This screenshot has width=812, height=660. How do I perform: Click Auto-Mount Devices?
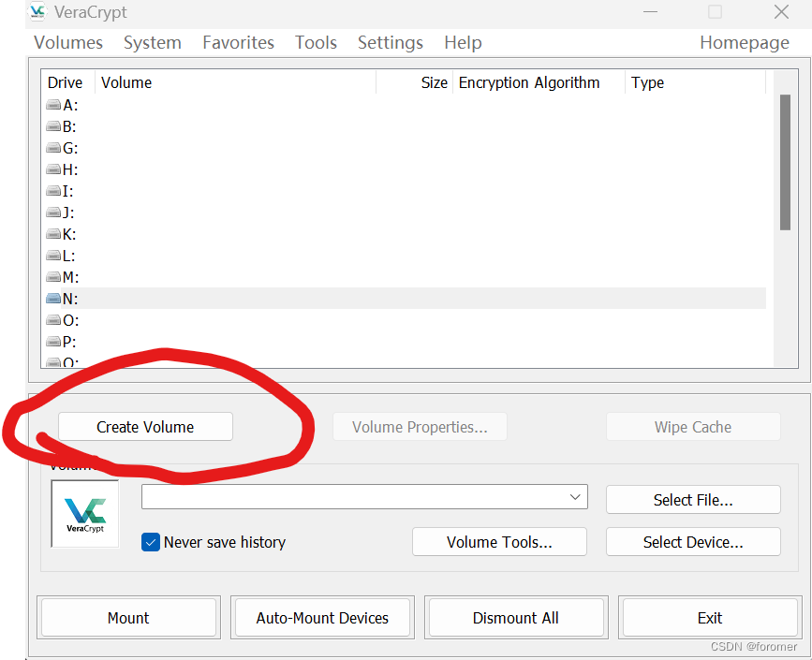(x=322, y=618)
